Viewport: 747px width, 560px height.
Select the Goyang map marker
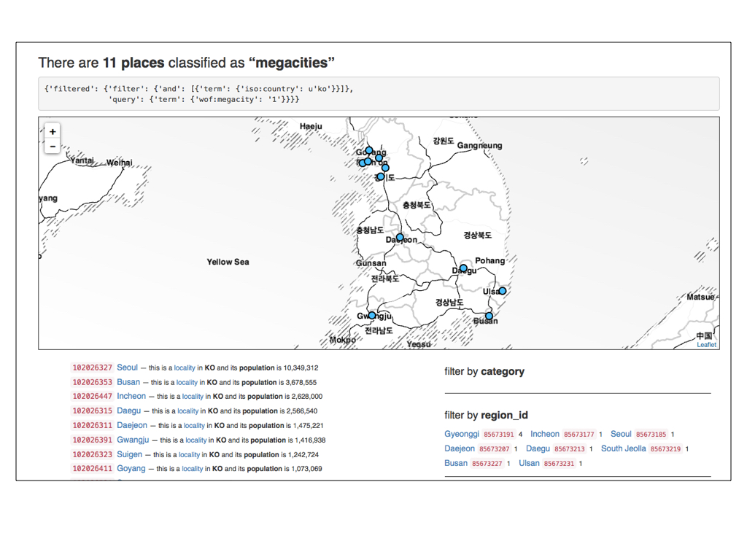point(368,150)
